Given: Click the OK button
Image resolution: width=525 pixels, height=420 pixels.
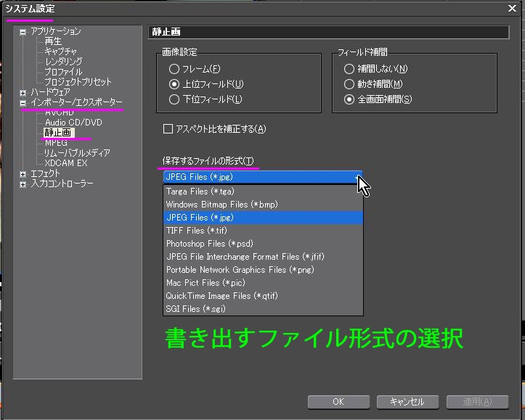Looking at the screenshot, I should (338, 402).
